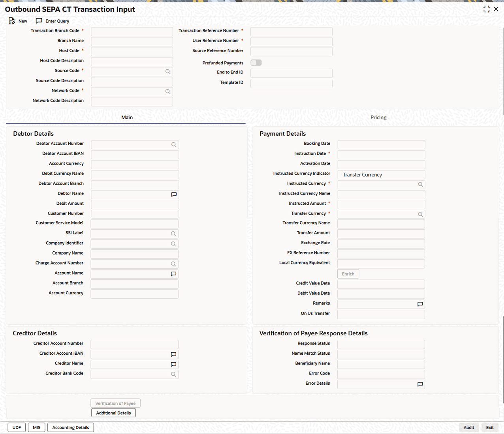Close the Transaction Input window
This screenshot has height=434, width=504.
(496, 9)
